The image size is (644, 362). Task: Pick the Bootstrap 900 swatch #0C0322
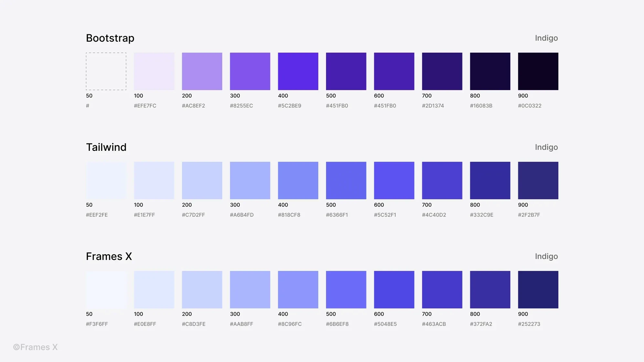[538, 71]
